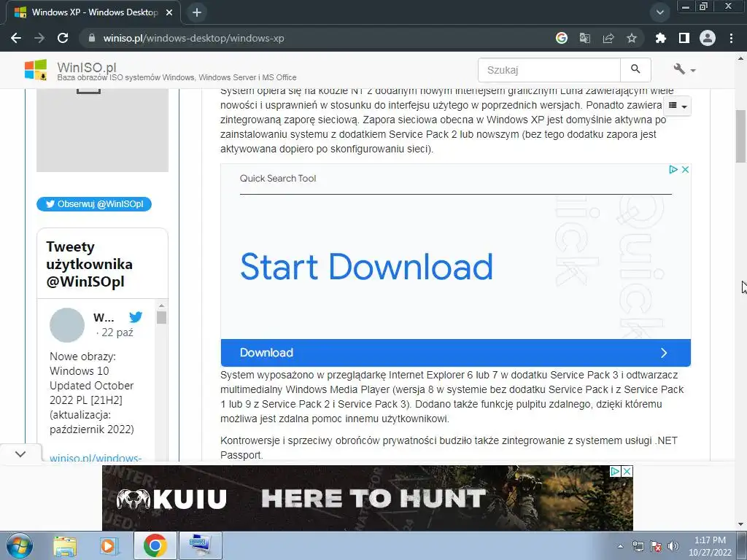
Task: Select the Windows XP - Windows Desktop tab
Action: [93, 12]
